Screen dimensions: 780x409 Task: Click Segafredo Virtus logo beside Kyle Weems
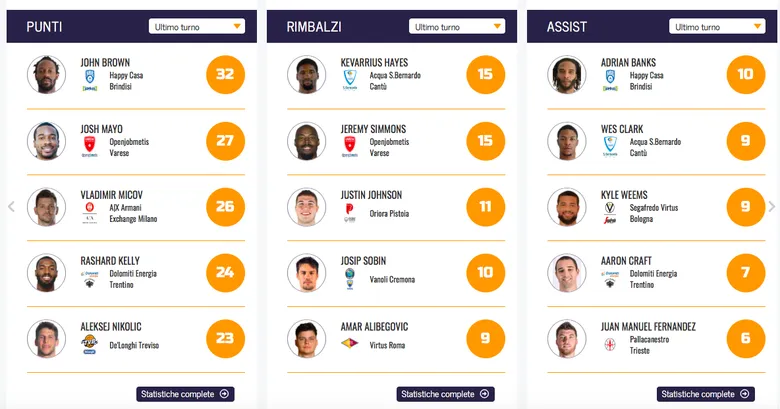610,213
